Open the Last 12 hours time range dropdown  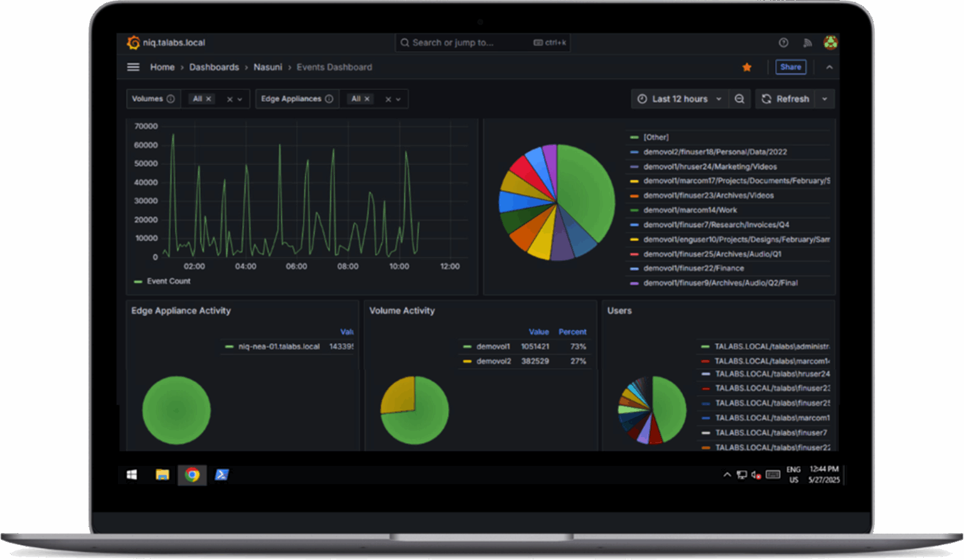pos(680,98)
